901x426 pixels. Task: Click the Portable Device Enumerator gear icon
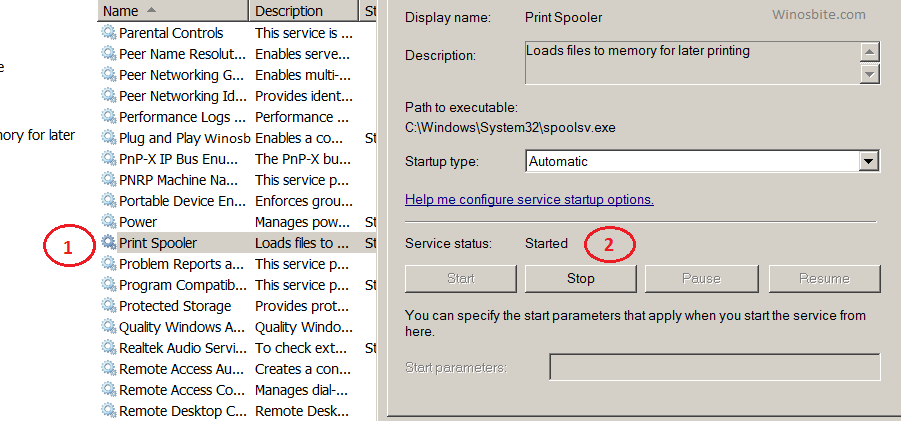coord(108,201)
